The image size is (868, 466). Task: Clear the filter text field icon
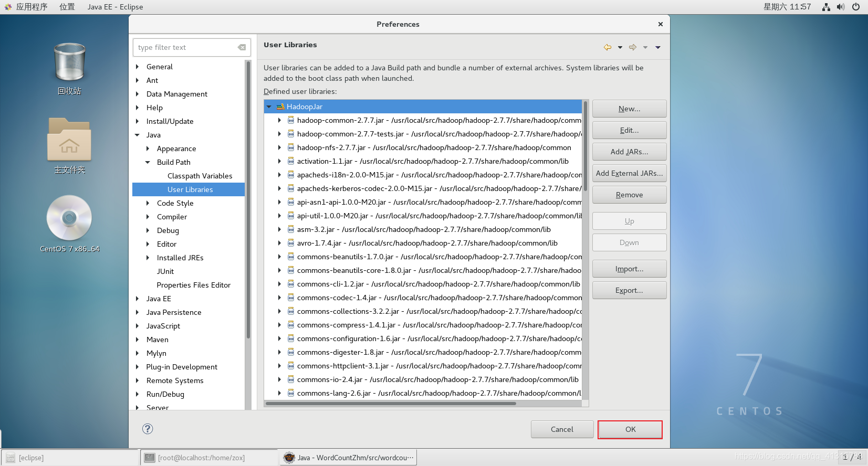(x=242, y=47)
